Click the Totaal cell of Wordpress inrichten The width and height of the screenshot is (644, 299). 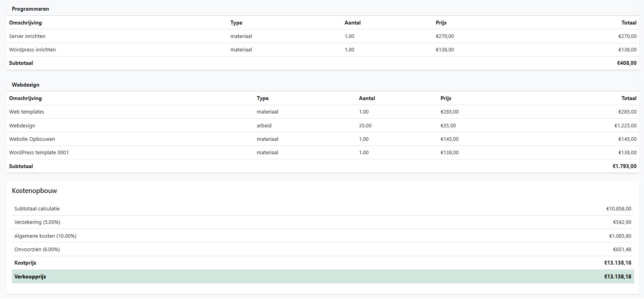[x=627, y=49]
